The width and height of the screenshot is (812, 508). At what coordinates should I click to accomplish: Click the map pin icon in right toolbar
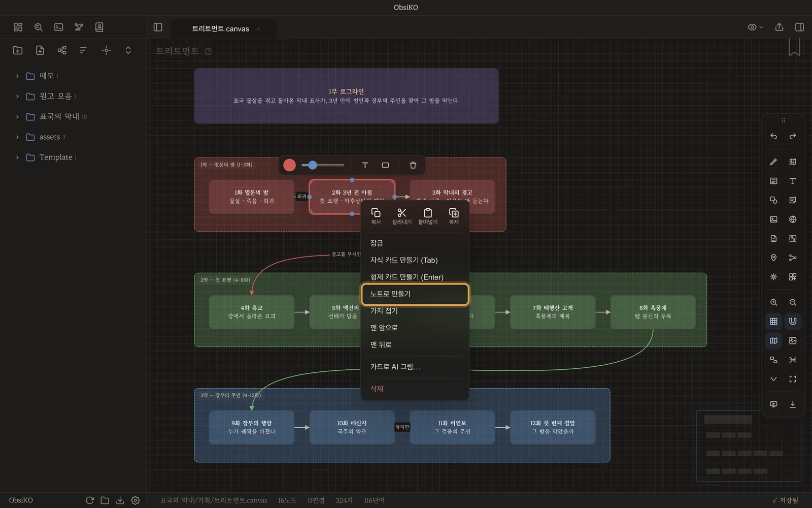(x=773, y=258)
